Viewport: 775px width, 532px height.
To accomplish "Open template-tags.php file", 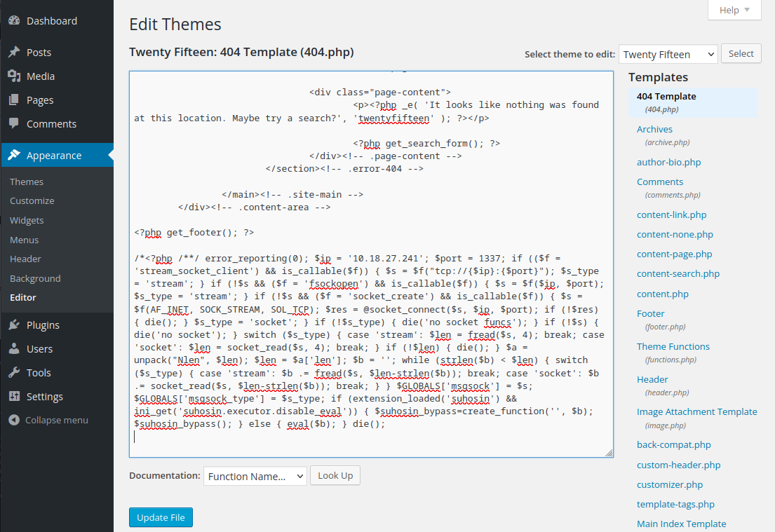I will coord(675,505).
